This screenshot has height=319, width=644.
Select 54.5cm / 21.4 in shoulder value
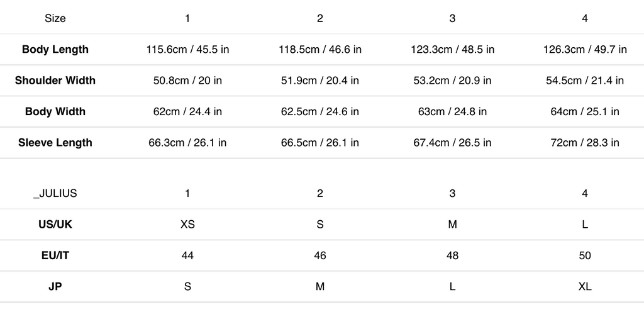585,81
